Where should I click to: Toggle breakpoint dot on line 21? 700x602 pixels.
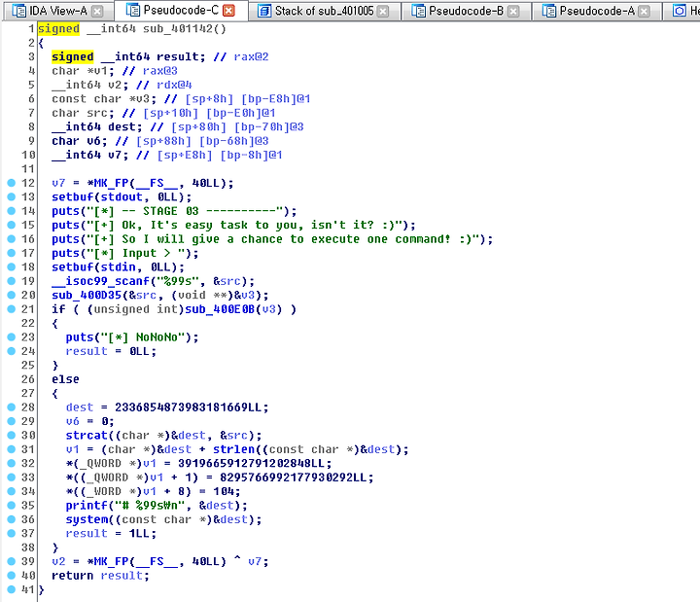[x=12, y=308]
